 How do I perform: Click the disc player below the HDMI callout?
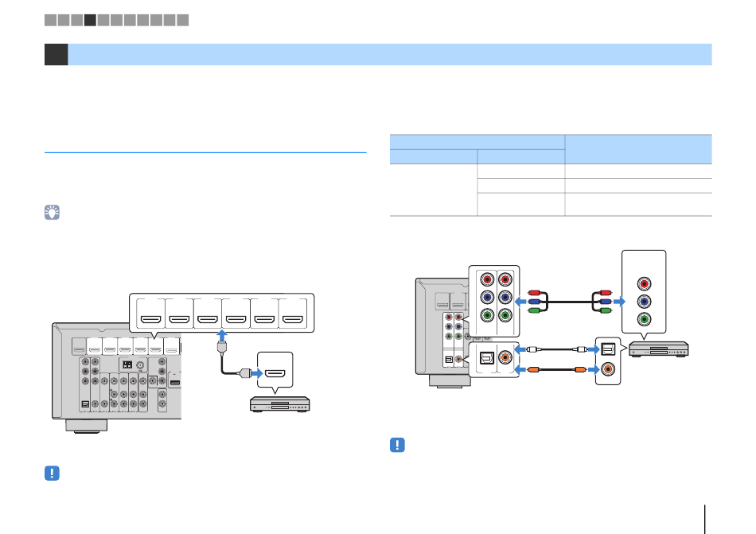coord(279,403)
